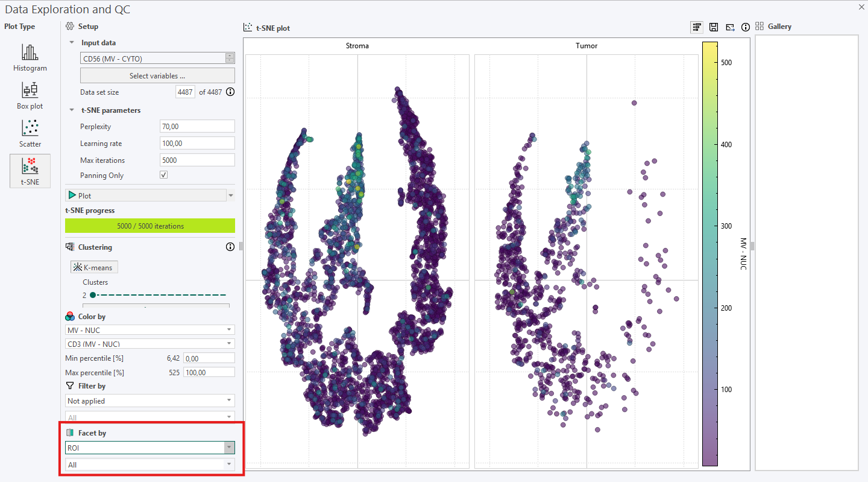Viewport: 868px width, 482px height.
Task: Select the Histogram plot type
Action: click(x=30, y=57)
